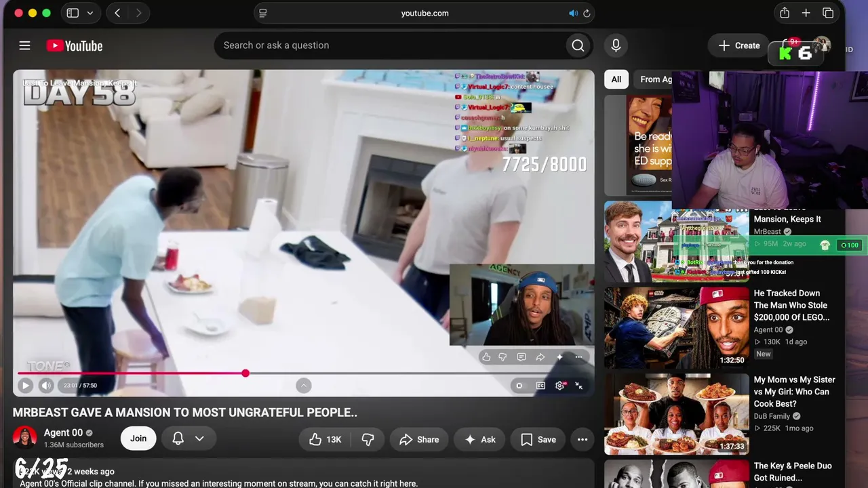The image size is (868, 488).
Task: Open 'My Mom vs My Sister' video title
Action: tap(795, 392)
